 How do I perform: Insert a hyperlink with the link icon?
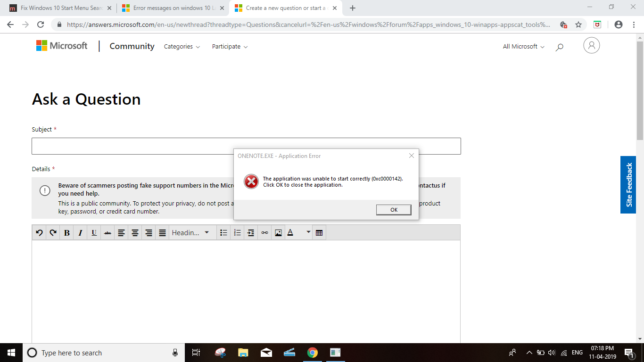[x=264, y=232]
